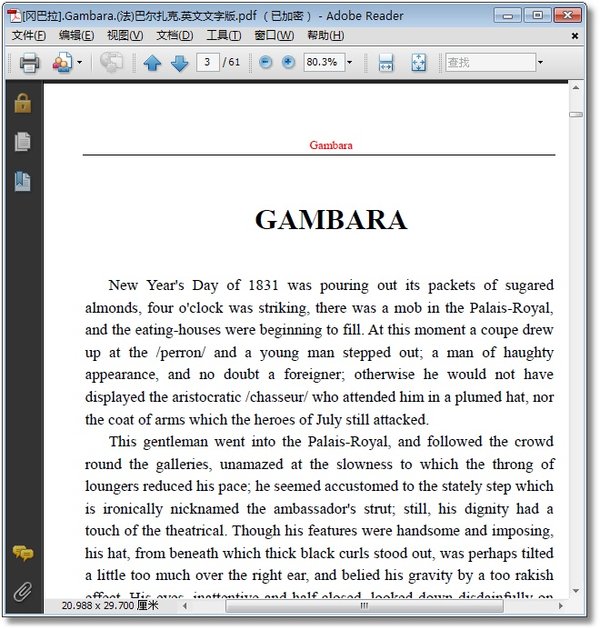Open the 工具(T) menu
Viewport: 600px width, 630px height.
223,36
